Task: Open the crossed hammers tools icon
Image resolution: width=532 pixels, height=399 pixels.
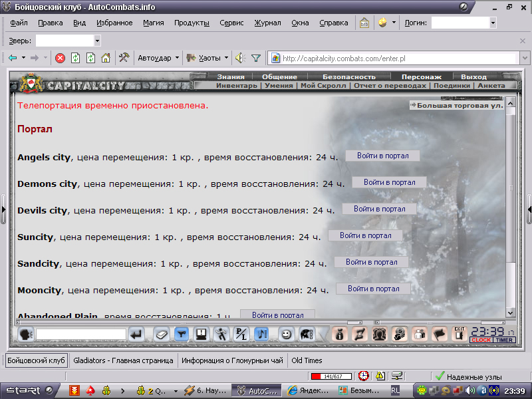Action: (x=124, y=58)
